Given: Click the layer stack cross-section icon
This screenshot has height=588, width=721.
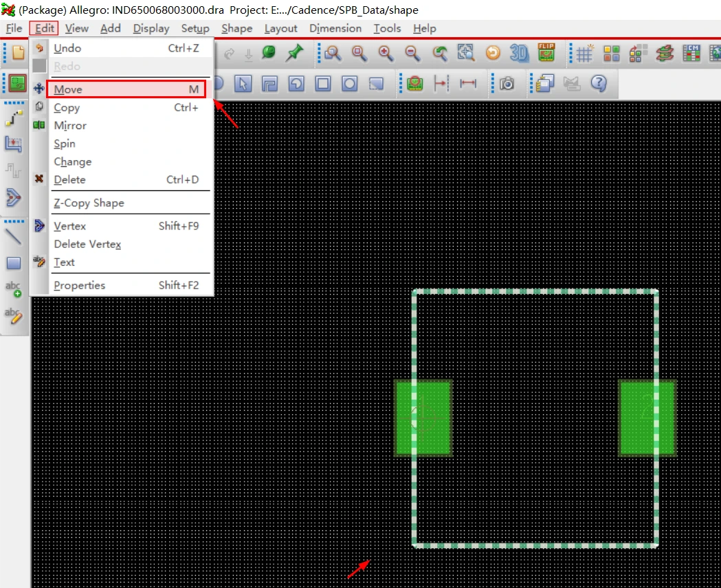Looking at the screenshot, I should pyautogui.click(x=665, y=54).
